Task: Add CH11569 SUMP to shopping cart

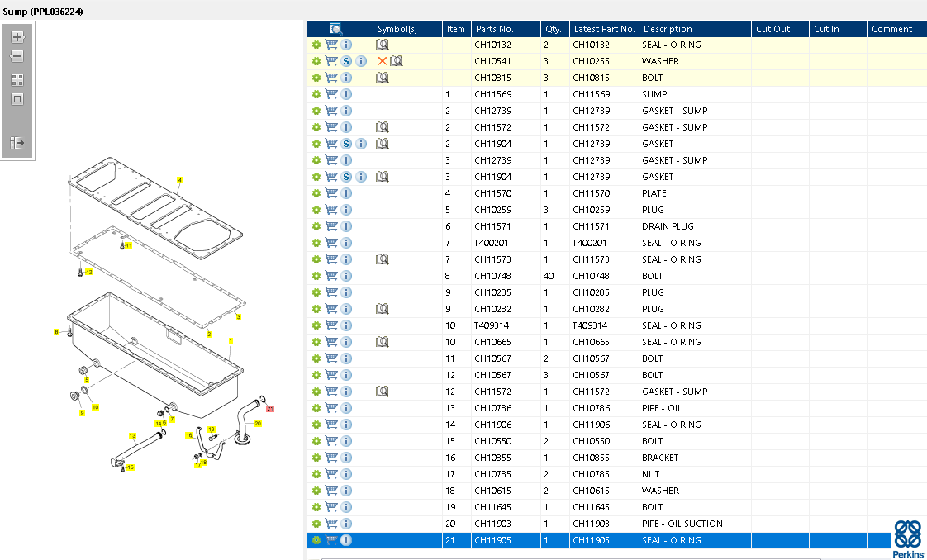Action: (331, 94)
